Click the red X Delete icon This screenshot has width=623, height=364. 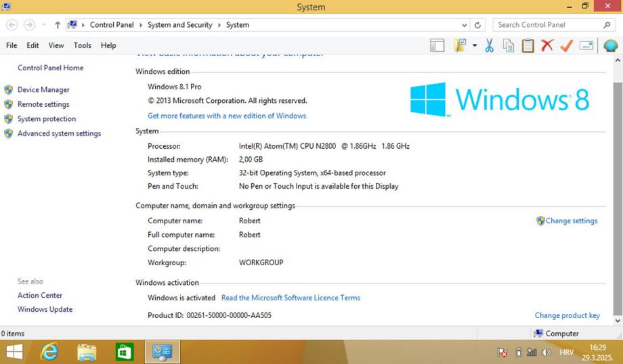tap(547, 45)
